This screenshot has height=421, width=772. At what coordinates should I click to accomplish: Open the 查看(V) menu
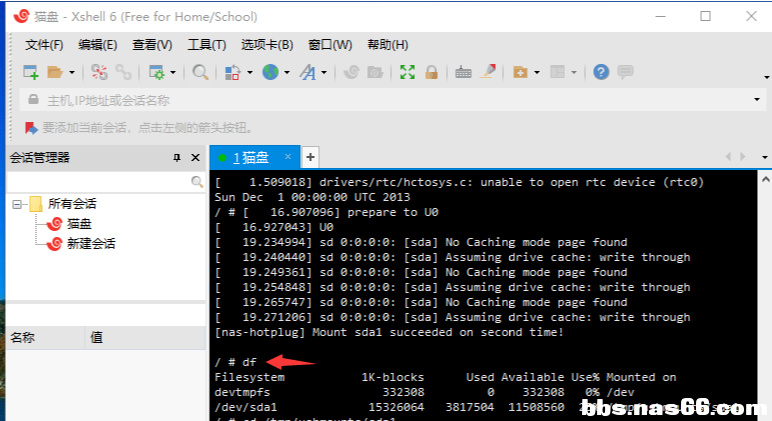pyautogui.click(x=152, y=45)
